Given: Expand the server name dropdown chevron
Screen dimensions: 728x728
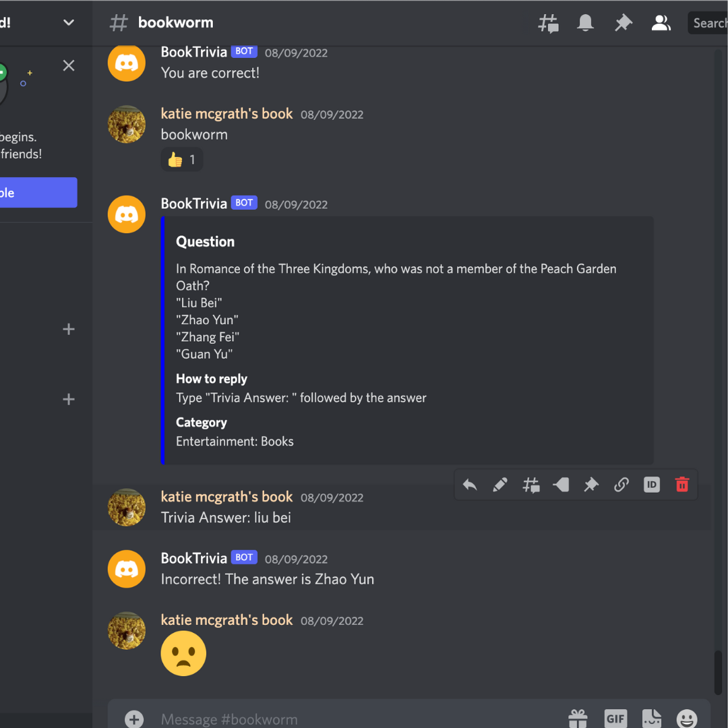Looking at the screenshot, I should tap(69, 22).
